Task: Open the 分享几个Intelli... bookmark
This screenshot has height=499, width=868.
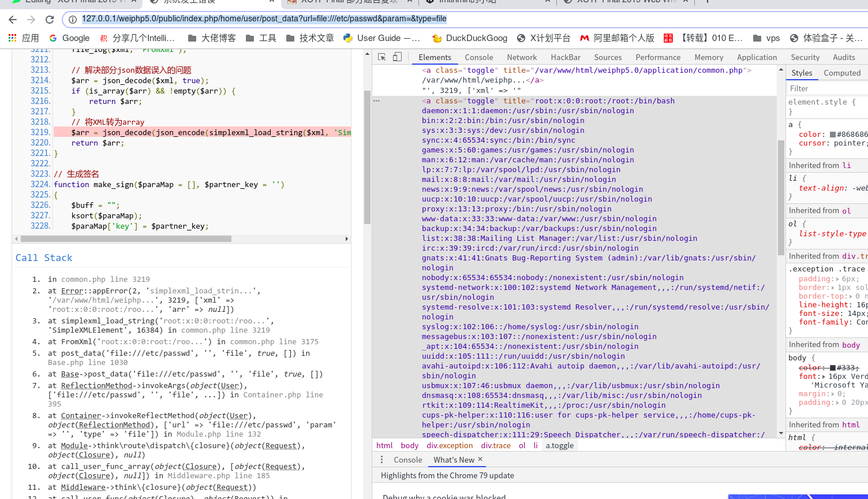Action: [x=137, y=38]
